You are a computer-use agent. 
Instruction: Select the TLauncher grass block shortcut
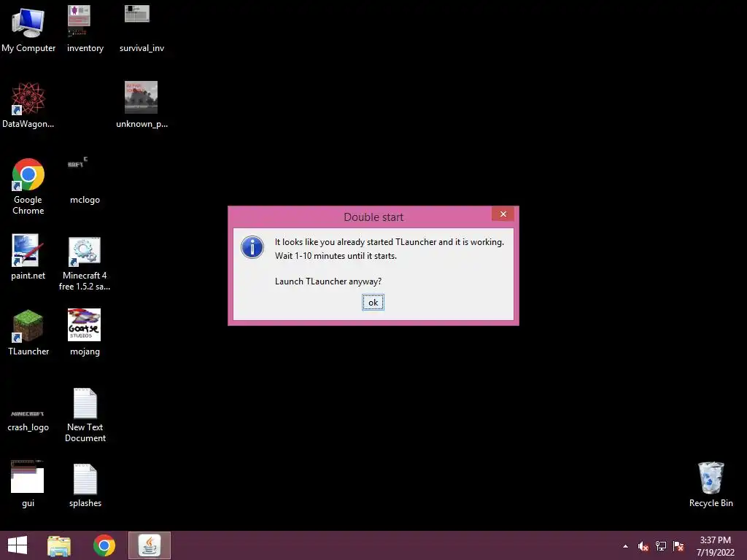point(28,332)
